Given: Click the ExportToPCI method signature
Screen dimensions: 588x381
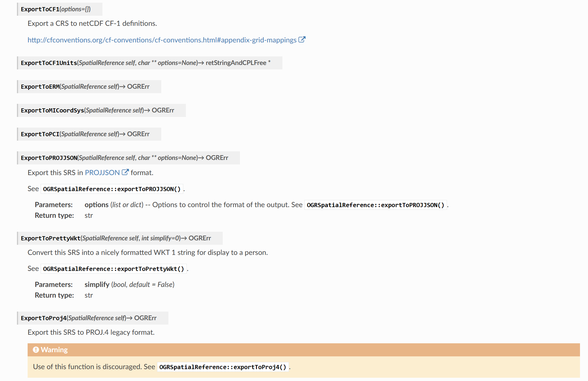Looking at the screenshot, I should click(89, 134).
